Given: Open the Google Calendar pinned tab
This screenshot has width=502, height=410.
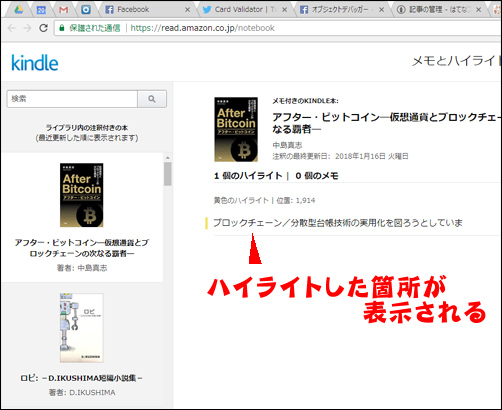Looking at the screenshot, I should coord(41,10).
